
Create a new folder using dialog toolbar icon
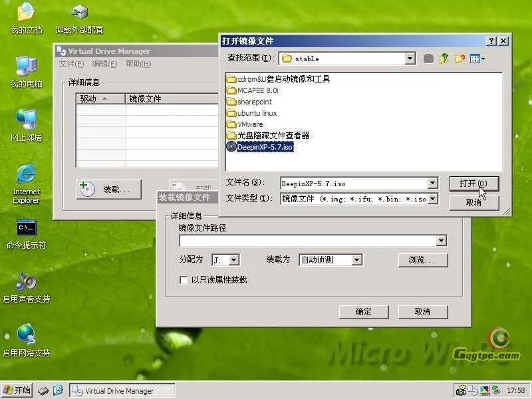point(460,58)
